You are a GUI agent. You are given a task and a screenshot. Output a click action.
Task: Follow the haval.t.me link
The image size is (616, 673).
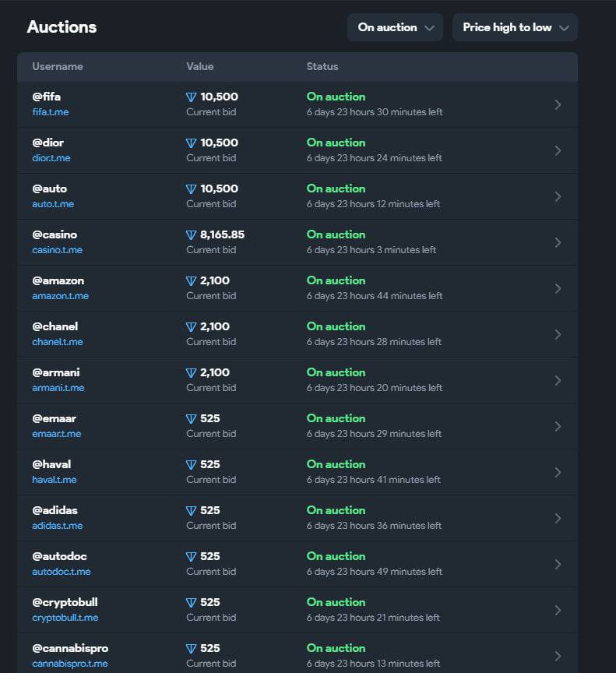pyautogui.click(x=55, y=480)
